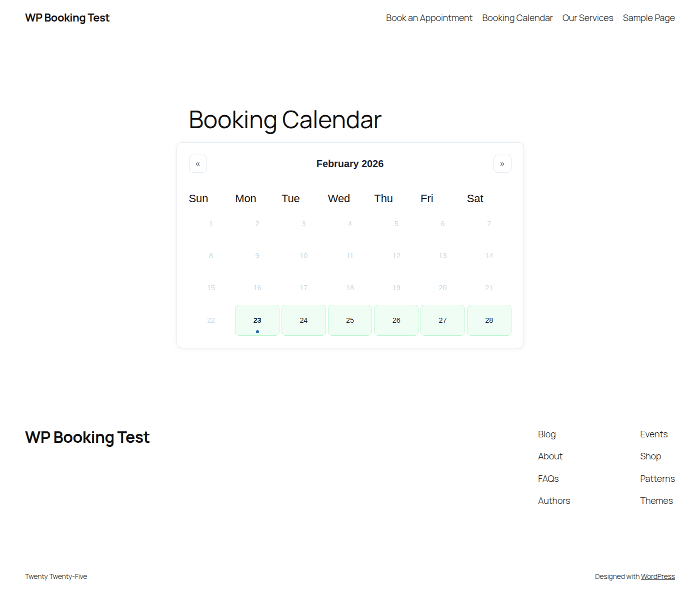Open the FAQs footer link
This screenshot has height=606, width=700.
pyautogui.click(x=548, y=478)
